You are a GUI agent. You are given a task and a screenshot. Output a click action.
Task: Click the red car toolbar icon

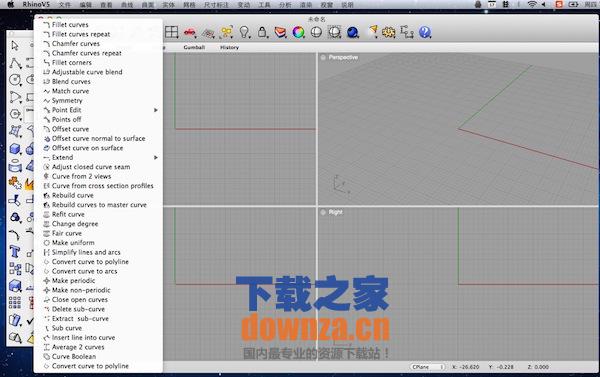tap(190, 33)
